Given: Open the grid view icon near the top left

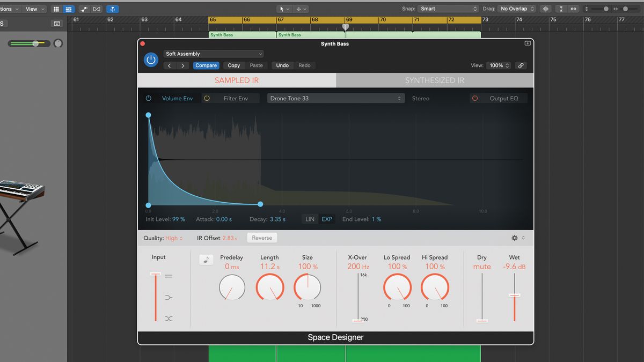Looking at the screenshot, I should [55, 9].
